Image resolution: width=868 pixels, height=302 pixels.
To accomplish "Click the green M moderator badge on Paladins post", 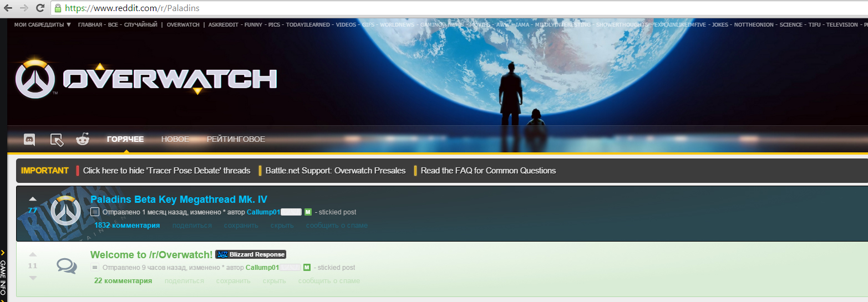I will [x=308, y=212].
